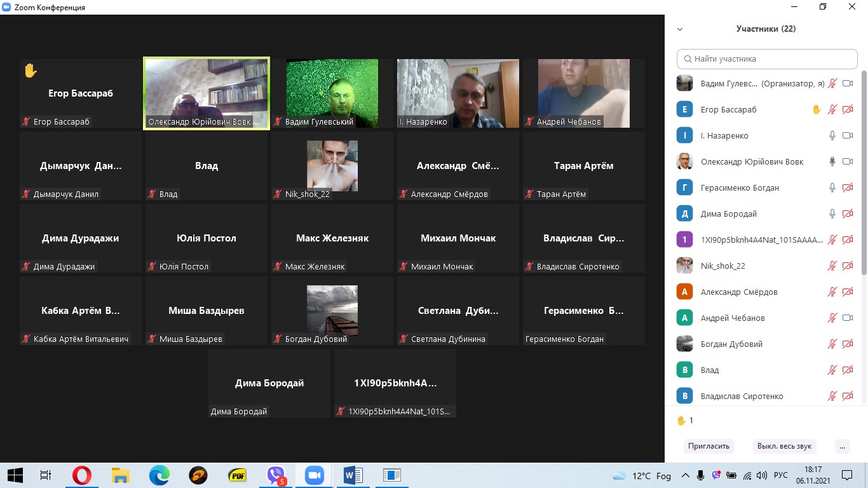This screenshot has height=488, width=868.
Task: Select the Дымарчук Данил video tile
Action: (x=81, y=166)
